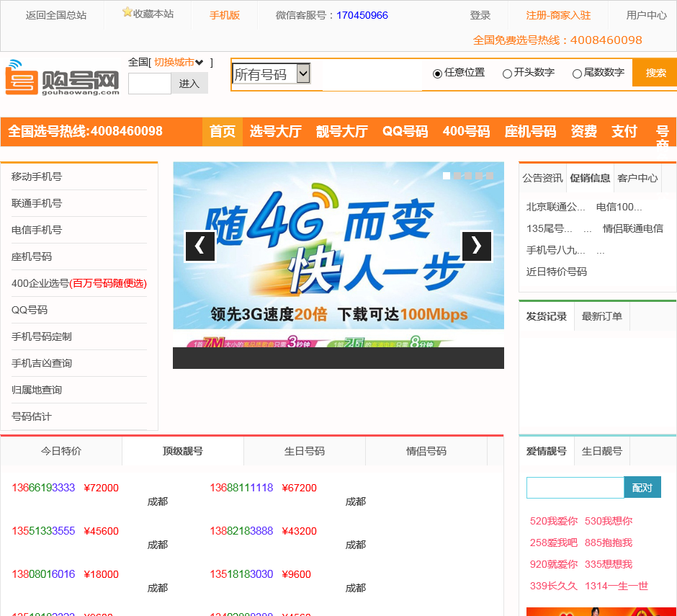Open 400企业选号 sidebar entry
The image size is (677, 616).
click(x=79, y=283)
